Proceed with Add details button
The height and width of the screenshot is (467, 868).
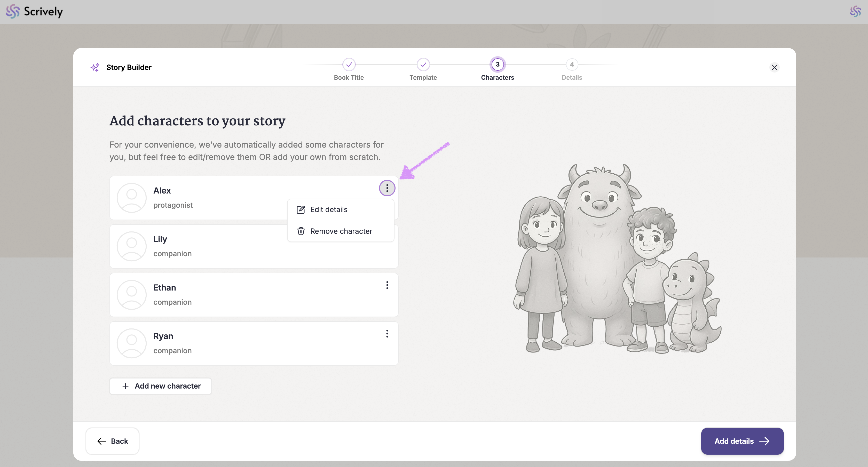click(742, 441)
